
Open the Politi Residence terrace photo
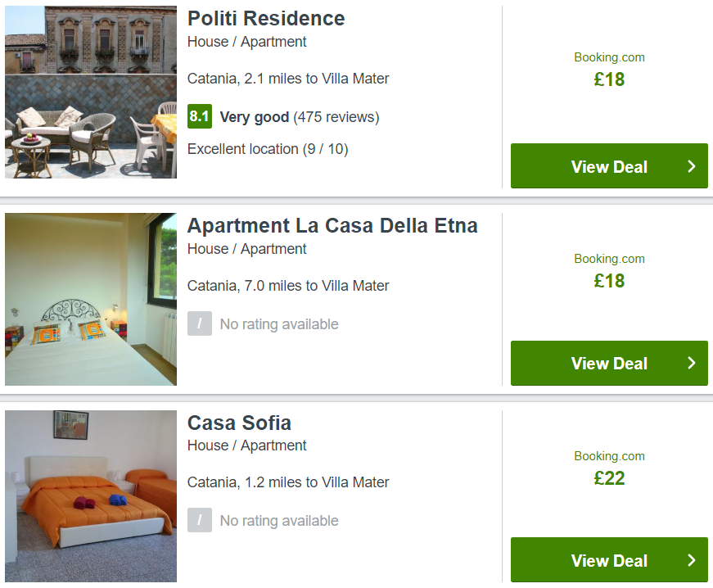[x=91, y=92]
